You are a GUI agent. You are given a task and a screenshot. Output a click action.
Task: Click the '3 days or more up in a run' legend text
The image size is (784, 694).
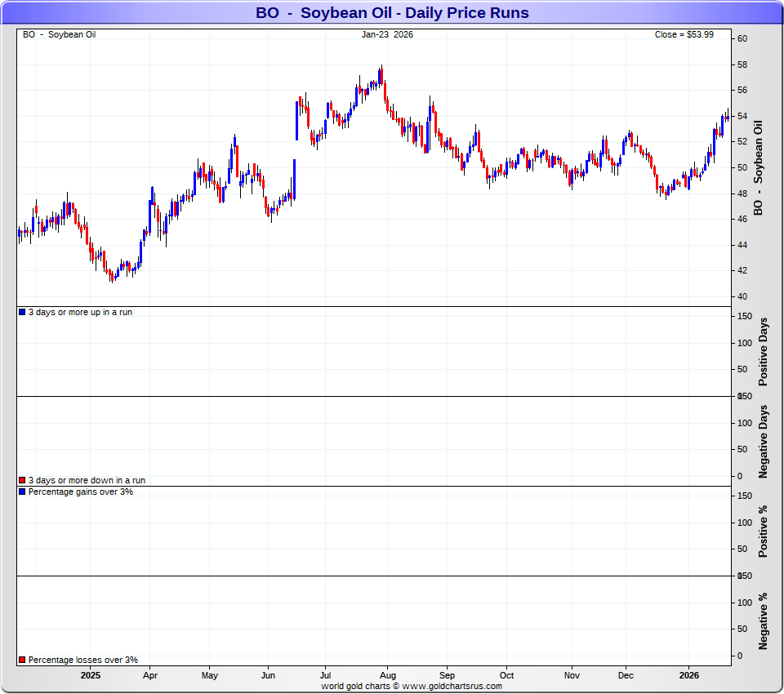tap(81, 312)
